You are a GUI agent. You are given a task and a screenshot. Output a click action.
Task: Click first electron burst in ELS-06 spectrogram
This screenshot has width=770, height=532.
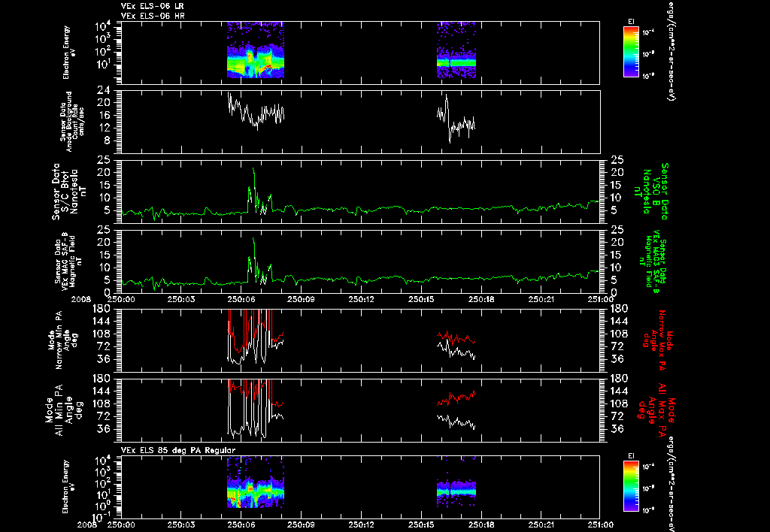coord(256,50)
